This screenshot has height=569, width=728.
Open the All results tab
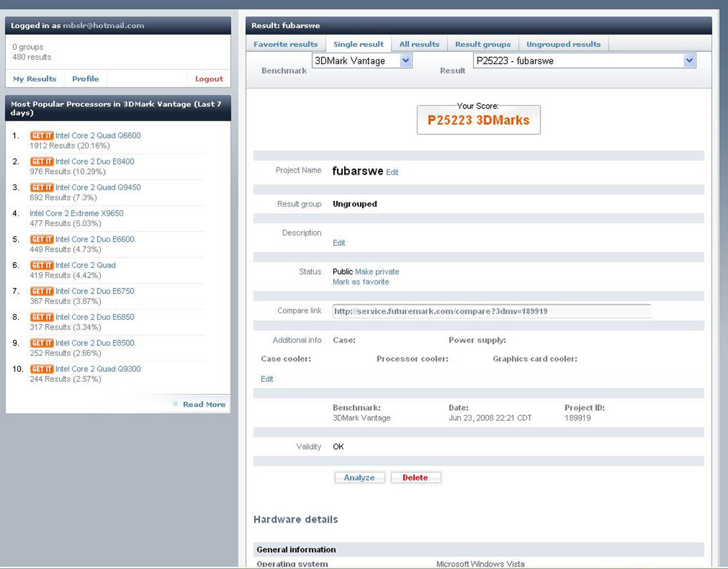419,44
